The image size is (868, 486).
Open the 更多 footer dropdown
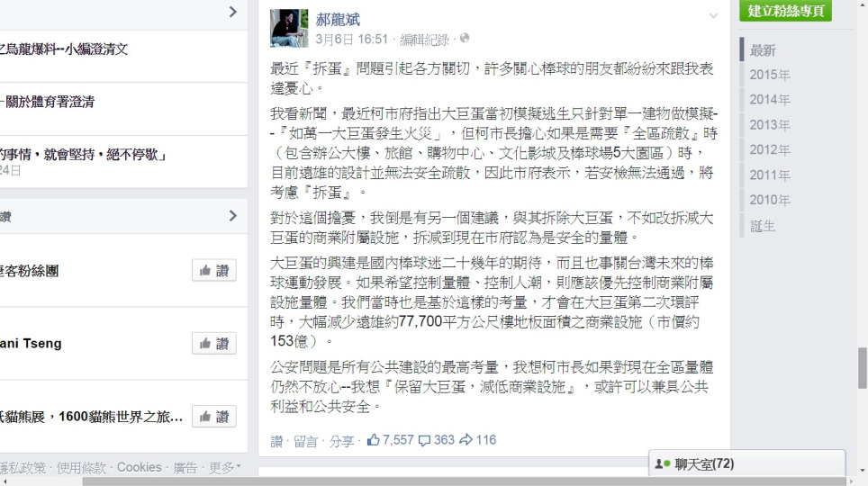click(x=225, y=468)
